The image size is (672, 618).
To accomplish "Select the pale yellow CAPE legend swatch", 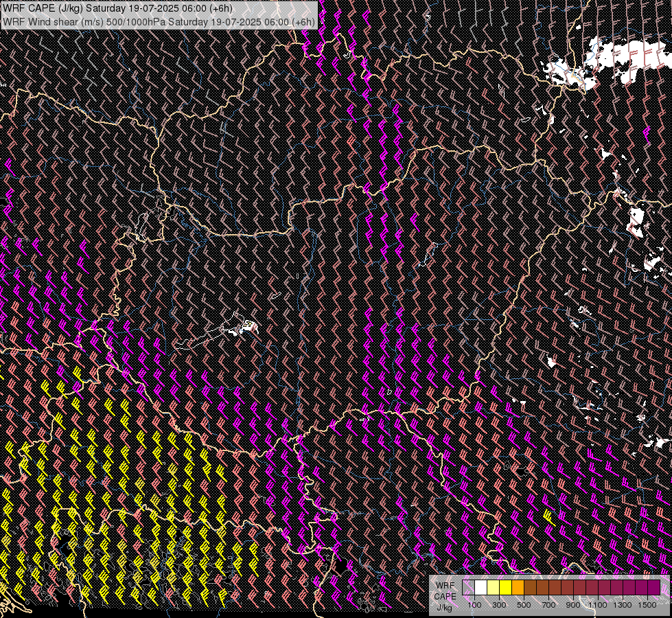I will (494, 587).
